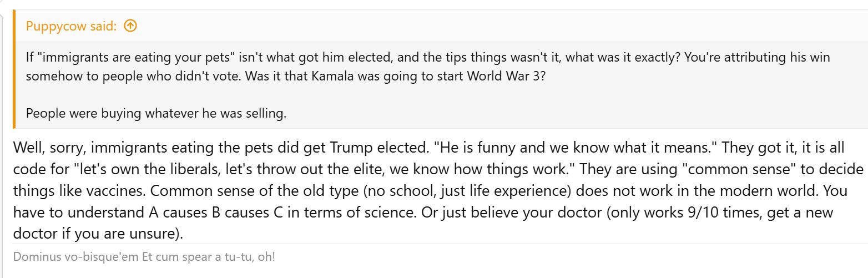Screen dimensions: 868x278
Task: Click the quoted line "People were buying whatever he was selling."
Action: click(x=156, y=114)
